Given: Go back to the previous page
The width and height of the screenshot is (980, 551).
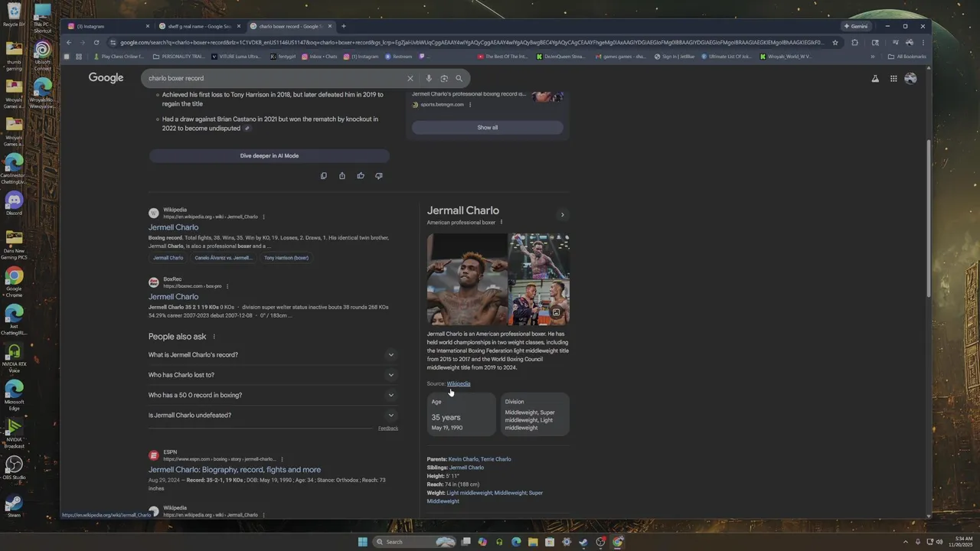Looking at the screenshot, I should point(69,42).
